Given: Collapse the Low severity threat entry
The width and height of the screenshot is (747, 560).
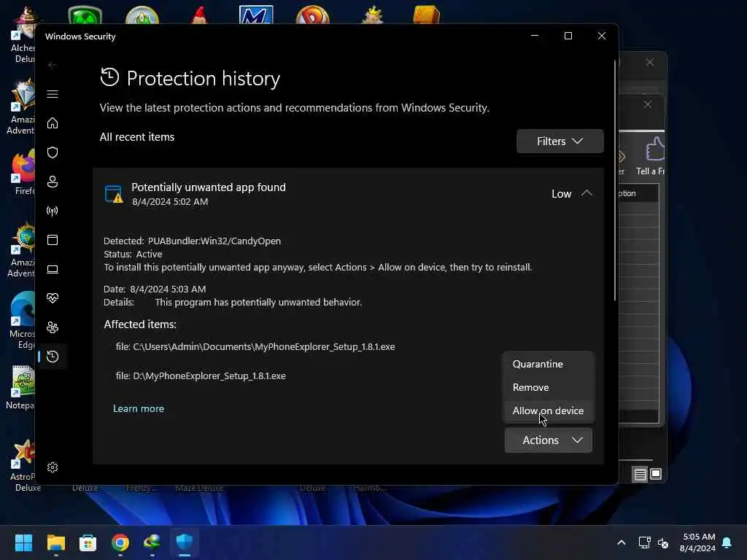Looking at the screenshot, I should click(x=587, y=193).
